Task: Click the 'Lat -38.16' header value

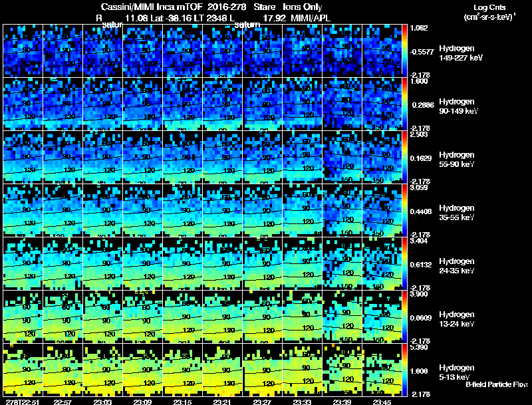Action: tap(170, 18)
